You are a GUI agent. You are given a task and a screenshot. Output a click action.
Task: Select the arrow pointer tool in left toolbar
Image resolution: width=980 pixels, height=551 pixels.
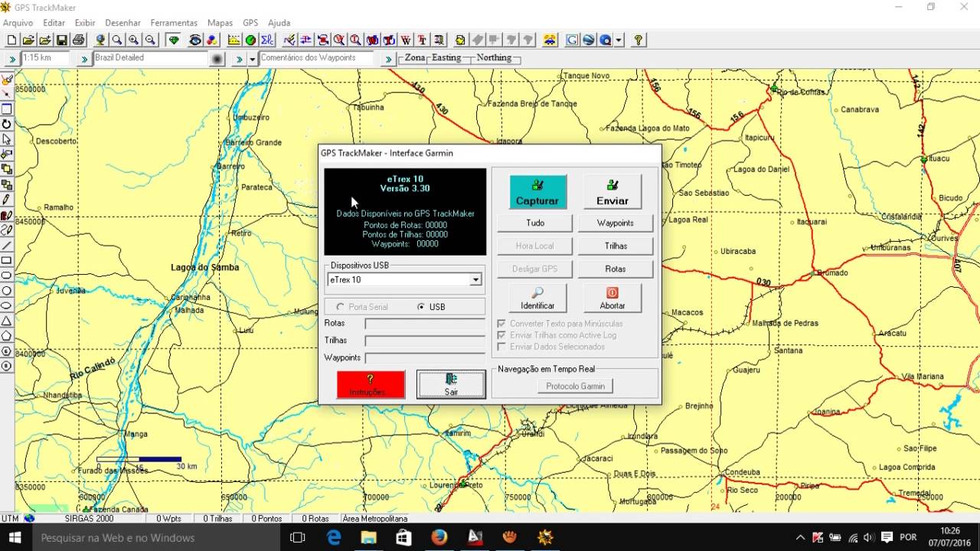click(7, 139)
